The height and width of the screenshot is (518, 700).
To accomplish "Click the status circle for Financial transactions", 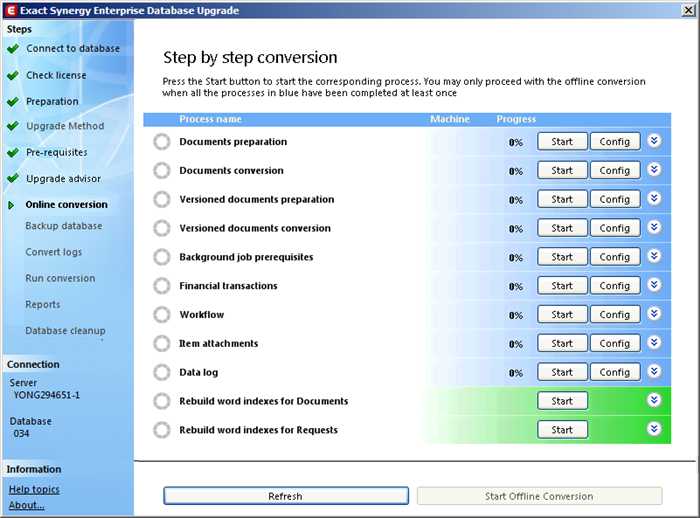I will click(x=162, y=286).
